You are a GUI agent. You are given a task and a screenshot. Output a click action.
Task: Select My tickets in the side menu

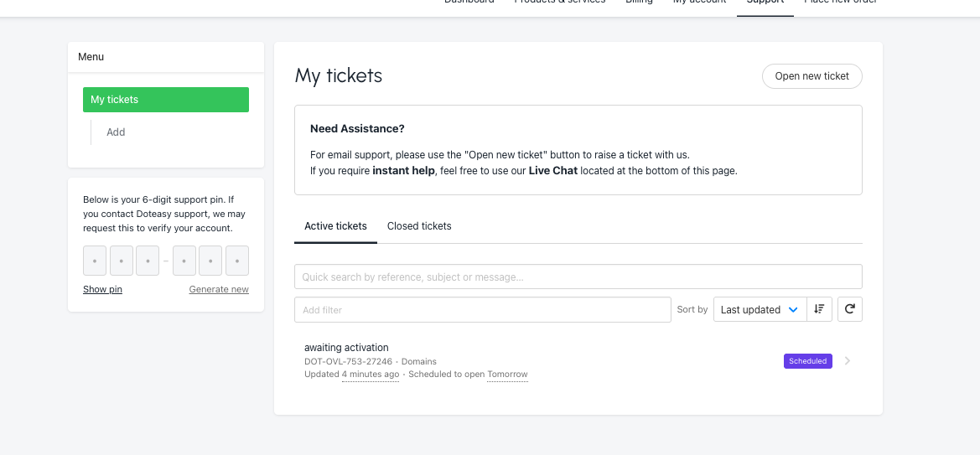[166, 100]
